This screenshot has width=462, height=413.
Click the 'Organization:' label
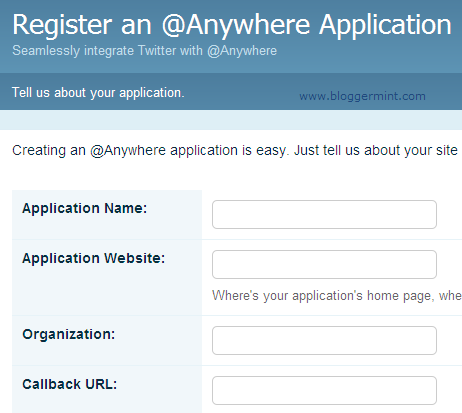click(69, 334)
